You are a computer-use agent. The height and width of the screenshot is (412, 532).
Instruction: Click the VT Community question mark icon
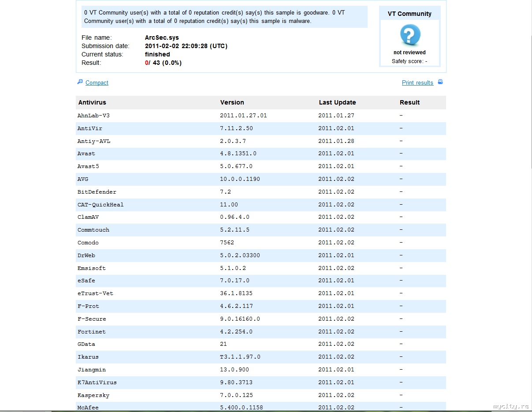coord(410,35)
